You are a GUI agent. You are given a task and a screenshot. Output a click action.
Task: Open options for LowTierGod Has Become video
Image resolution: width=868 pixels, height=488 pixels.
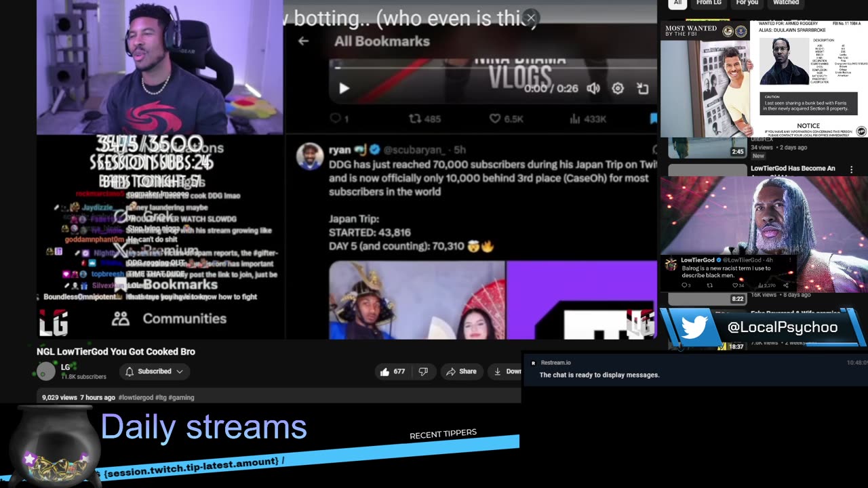point(852,169)
